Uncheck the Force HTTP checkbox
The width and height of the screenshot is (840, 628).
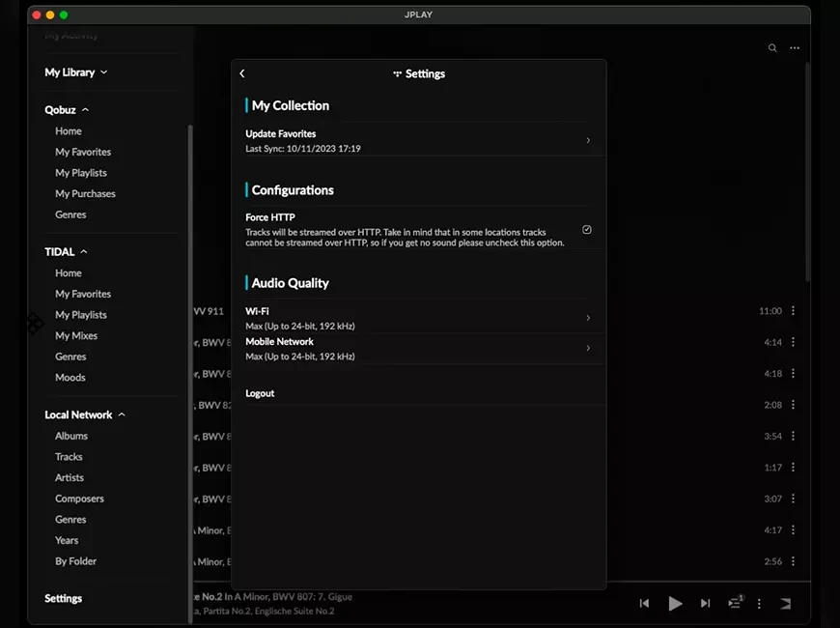(587, 230)
